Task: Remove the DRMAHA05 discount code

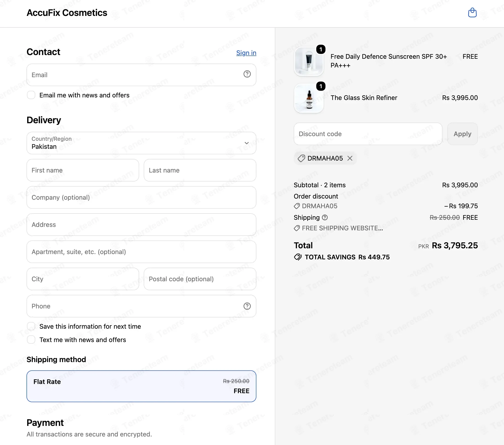Action: click(350, 158)
